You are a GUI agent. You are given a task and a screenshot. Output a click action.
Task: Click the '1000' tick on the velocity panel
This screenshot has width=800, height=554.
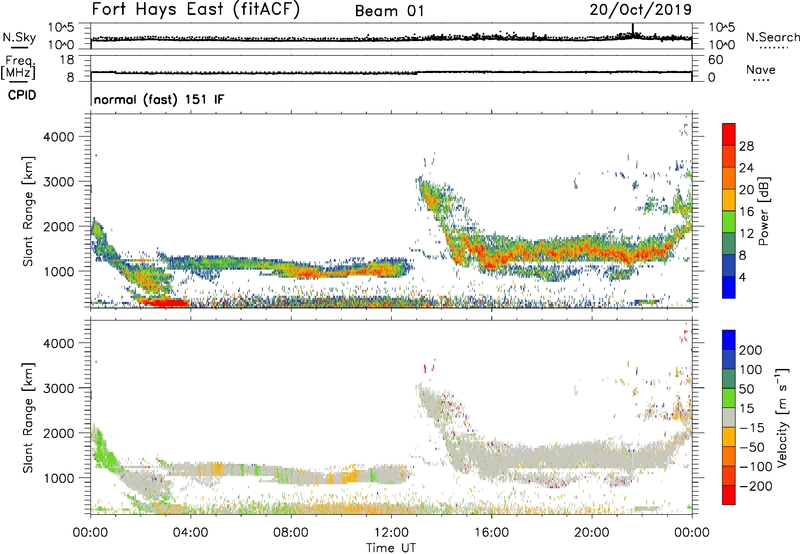point(58,478)
